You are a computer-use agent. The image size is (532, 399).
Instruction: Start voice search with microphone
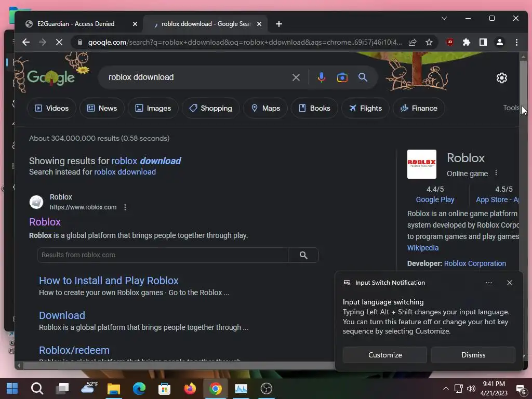(x=321, y=77)
